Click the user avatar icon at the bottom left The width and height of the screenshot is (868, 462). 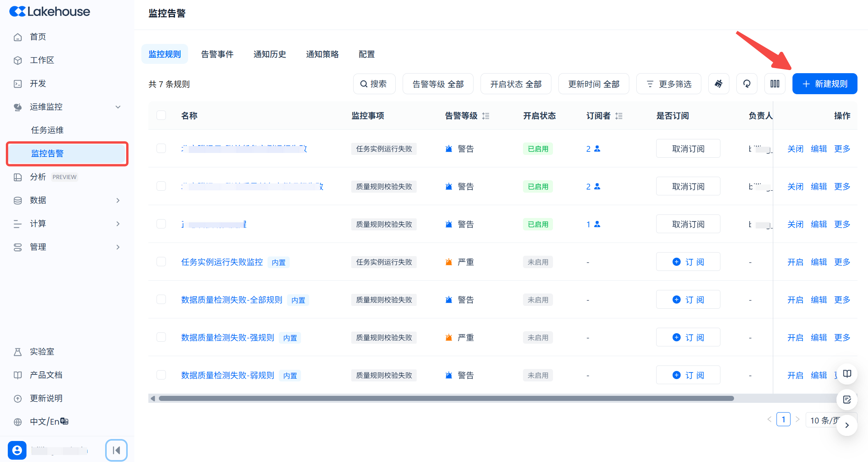tap(17, 450)
